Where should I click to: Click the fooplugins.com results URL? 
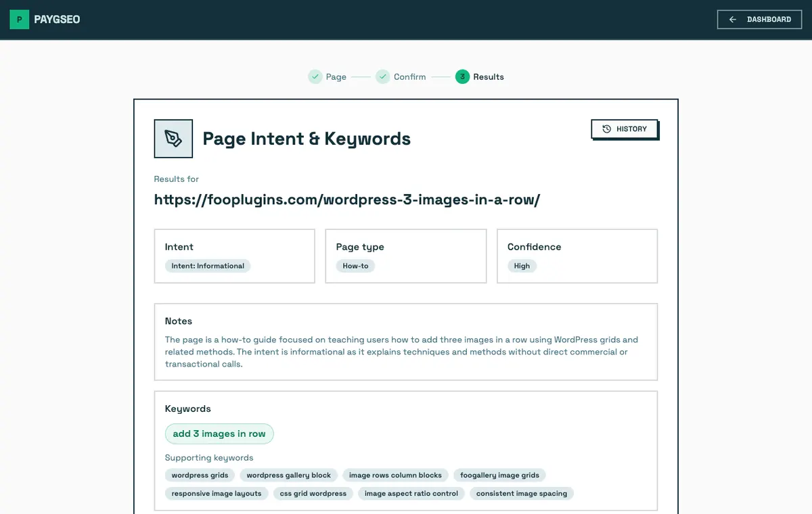tap(347, 200)
